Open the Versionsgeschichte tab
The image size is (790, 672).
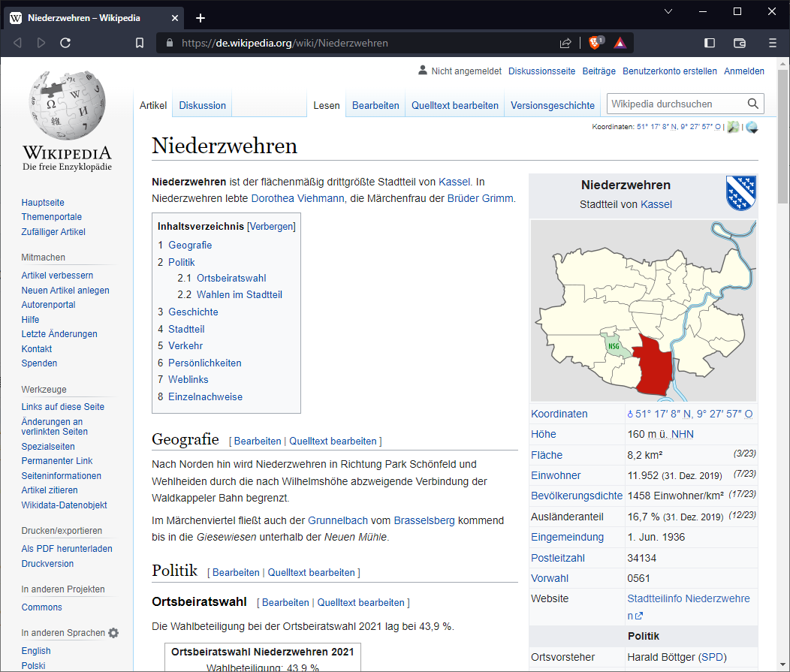[x=552, y=105]
